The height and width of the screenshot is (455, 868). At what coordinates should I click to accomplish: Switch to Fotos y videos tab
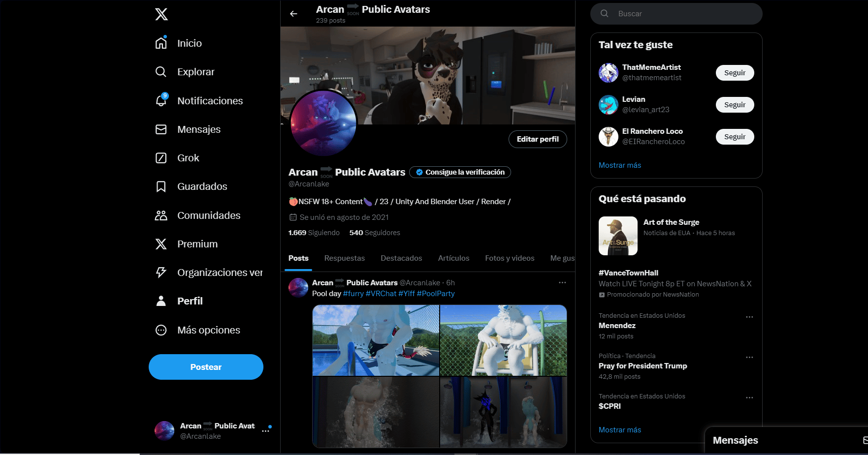(510, 258)
